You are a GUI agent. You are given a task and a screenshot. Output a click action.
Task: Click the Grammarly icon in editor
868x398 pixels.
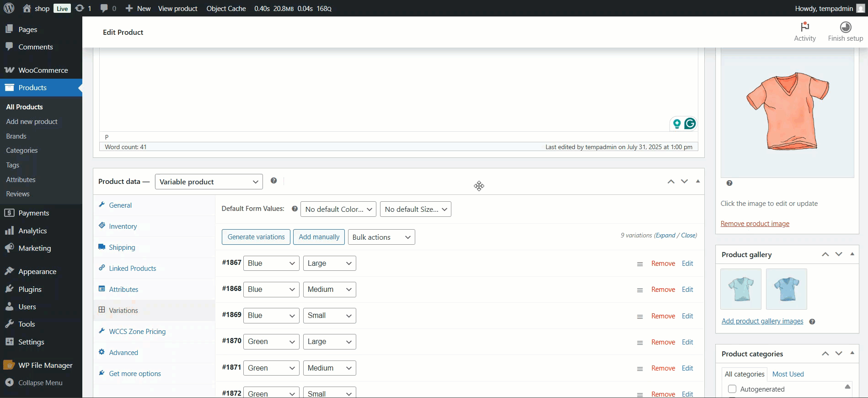[690, 124]
